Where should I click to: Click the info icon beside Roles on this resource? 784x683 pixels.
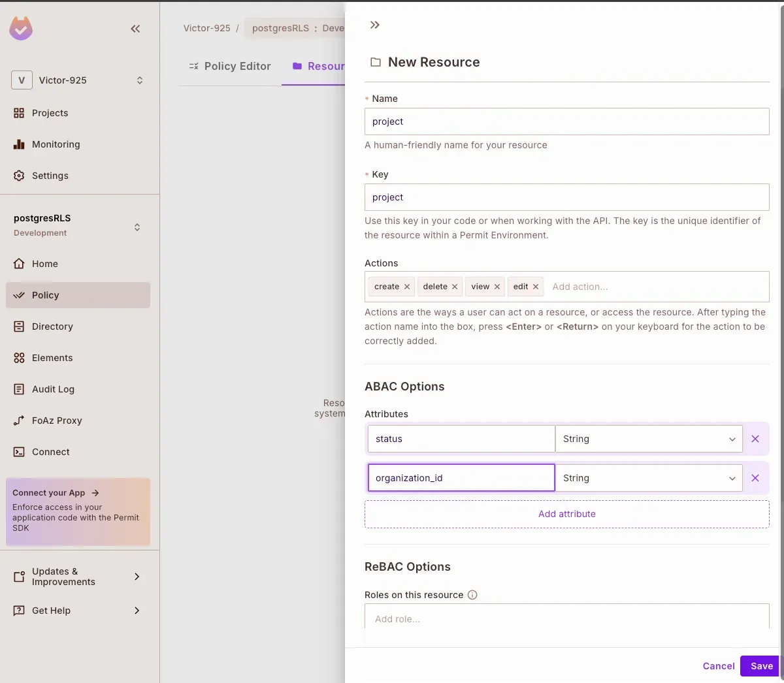tap(472, 595)
